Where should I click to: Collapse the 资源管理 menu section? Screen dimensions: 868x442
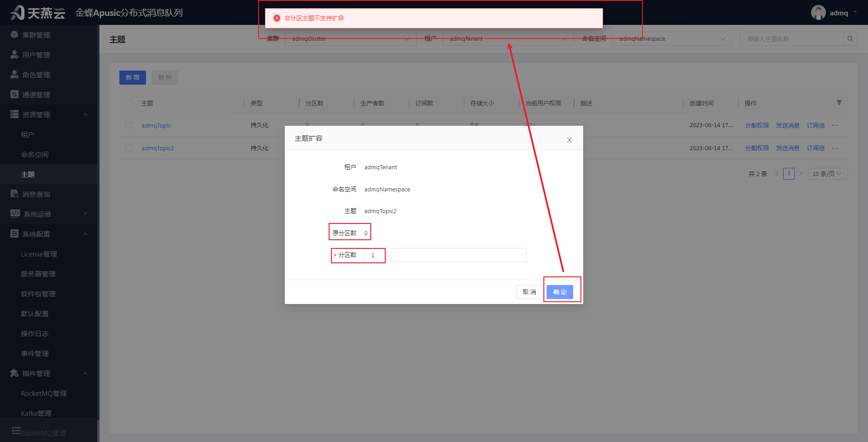(x=86, y=114)
